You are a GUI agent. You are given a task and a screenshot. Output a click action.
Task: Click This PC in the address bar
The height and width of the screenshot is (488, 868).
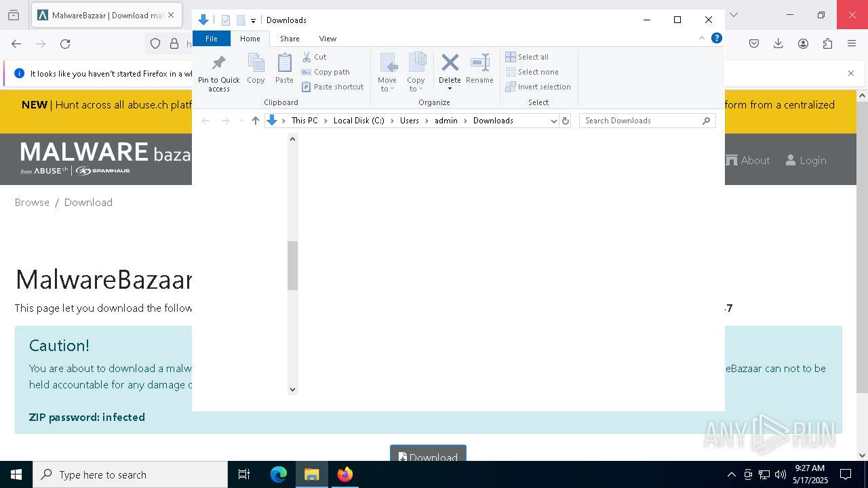pyautogui.click(x=304, y=121)
